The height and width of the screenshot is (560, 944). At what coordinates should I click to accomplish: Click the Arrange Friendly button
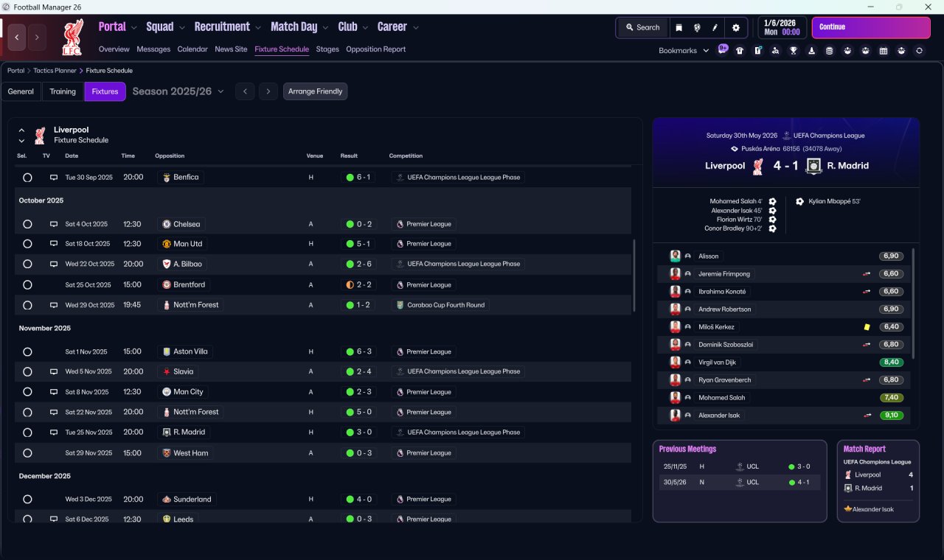pyautogui.click(x=315, y=91)
